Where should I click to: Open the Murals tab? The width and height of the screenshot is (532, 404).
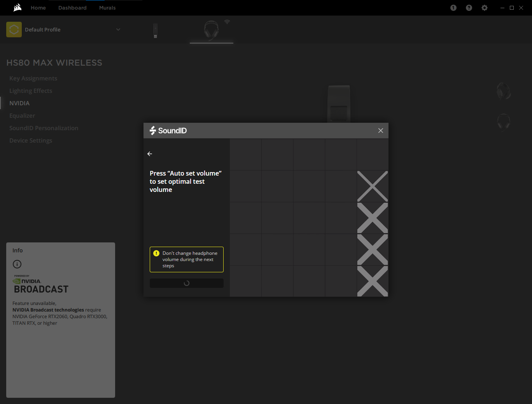click(107, 8)
